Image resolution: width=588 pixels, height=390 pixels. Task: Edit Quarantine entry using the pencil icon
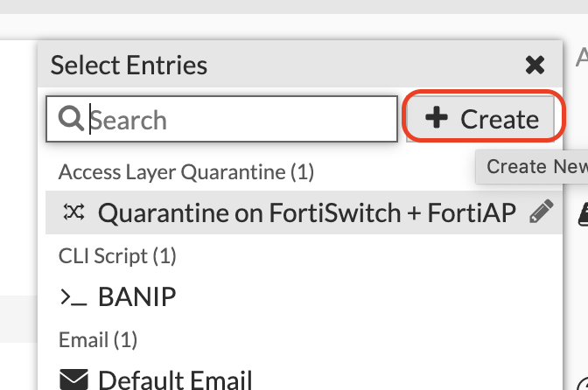pos(541,212)
